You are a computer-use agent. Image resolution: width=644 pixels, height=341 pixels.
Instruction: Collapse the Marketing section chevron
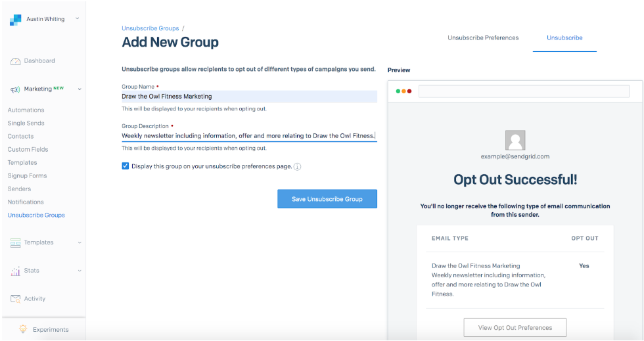tap(80, 89)
